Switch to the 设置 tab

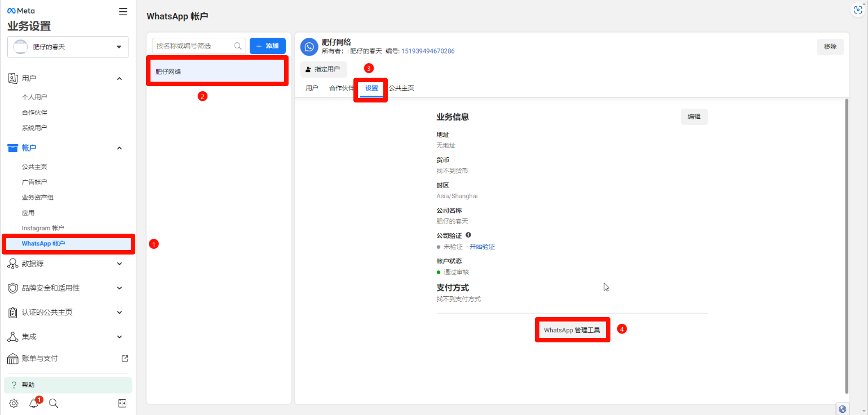coord(371,88)
